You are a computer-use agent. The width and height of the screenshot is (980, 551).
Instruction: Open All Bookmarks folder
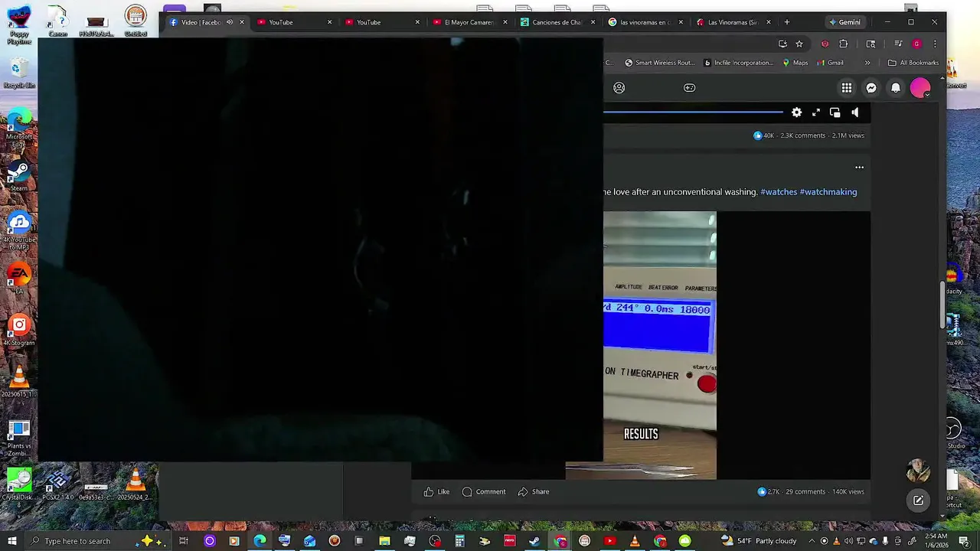pos(913,63)
